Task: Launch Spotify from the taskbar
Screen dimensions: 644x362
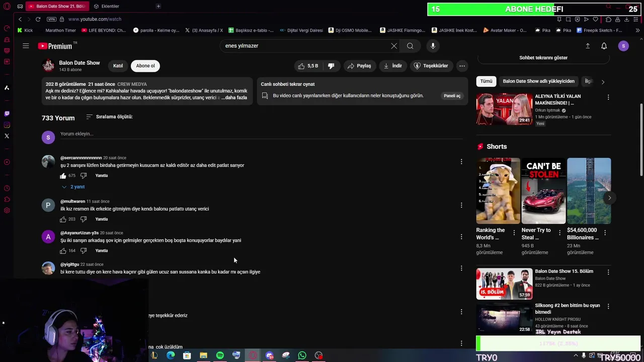Action: click(x=220, y=355)
